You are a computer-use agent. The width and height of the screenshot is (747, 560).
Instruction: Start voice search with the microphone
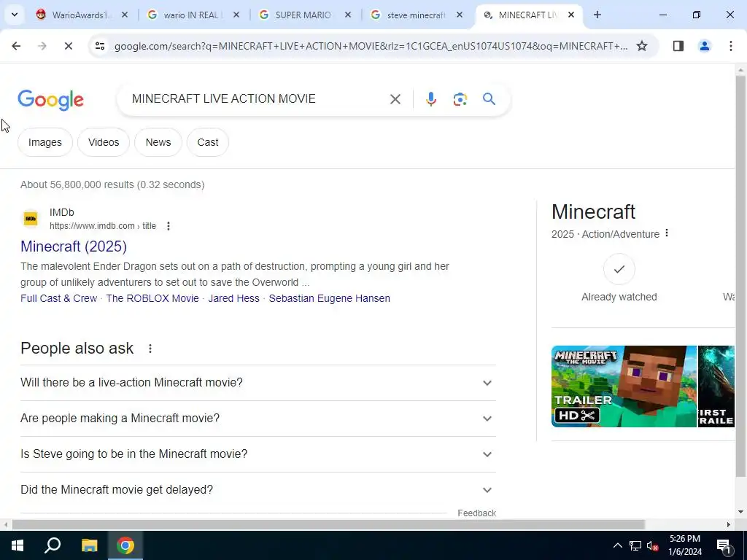coord(430,99)
